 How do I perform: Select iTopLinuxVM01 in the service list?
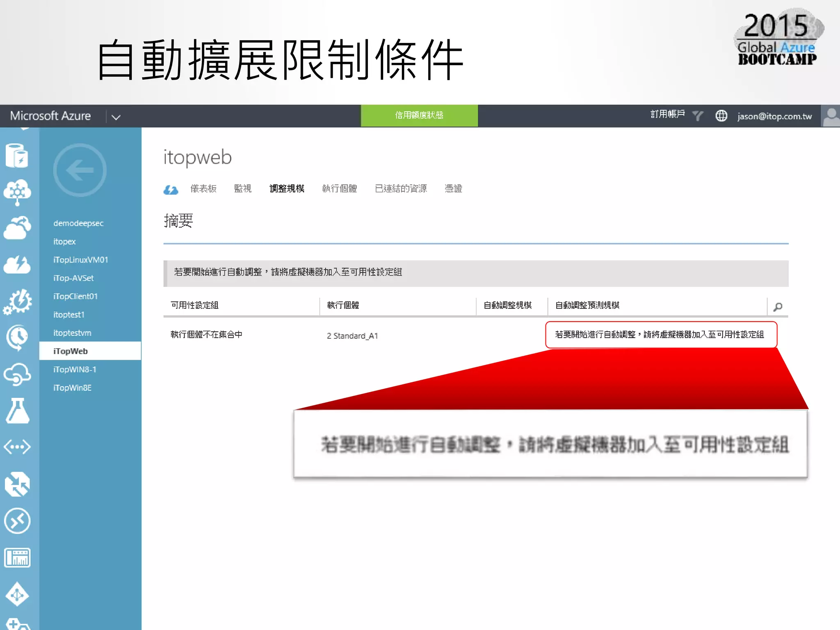click(x=80, y=260)
